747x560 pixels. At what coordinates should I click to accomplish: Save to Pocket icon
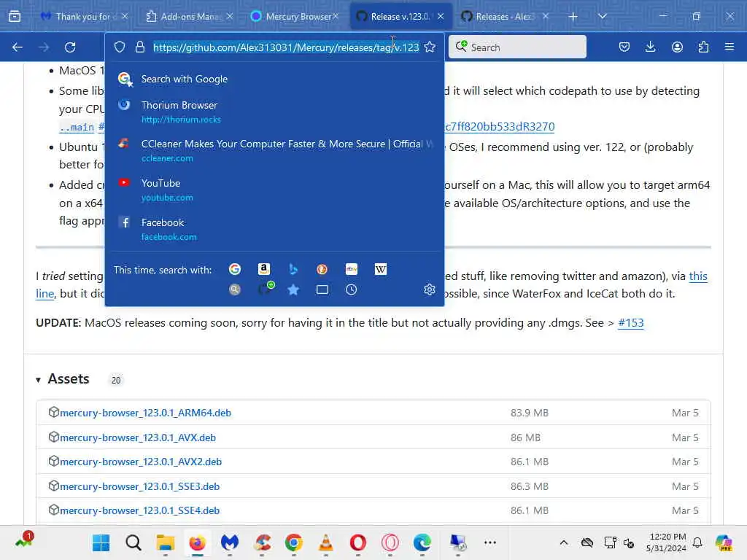[624, 47]
